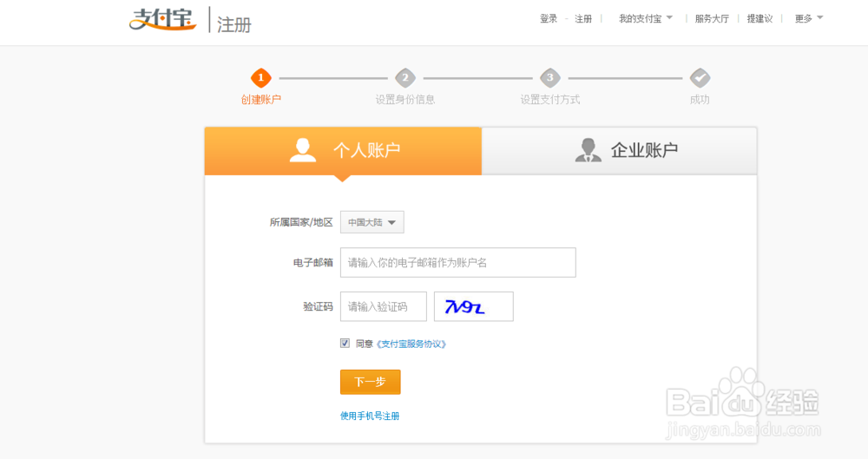Focus the 电子邮箱 input field
868x459 pixels.
tap(457, 262)
